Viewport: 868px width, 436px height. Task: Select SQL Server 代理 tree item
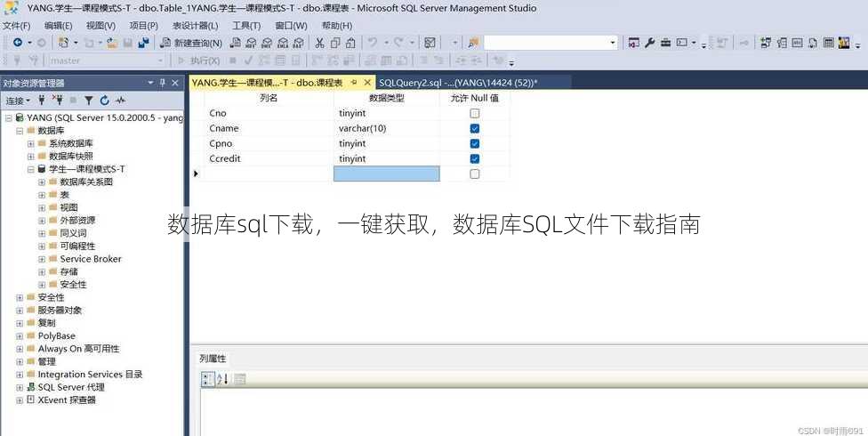coord(71,387)
